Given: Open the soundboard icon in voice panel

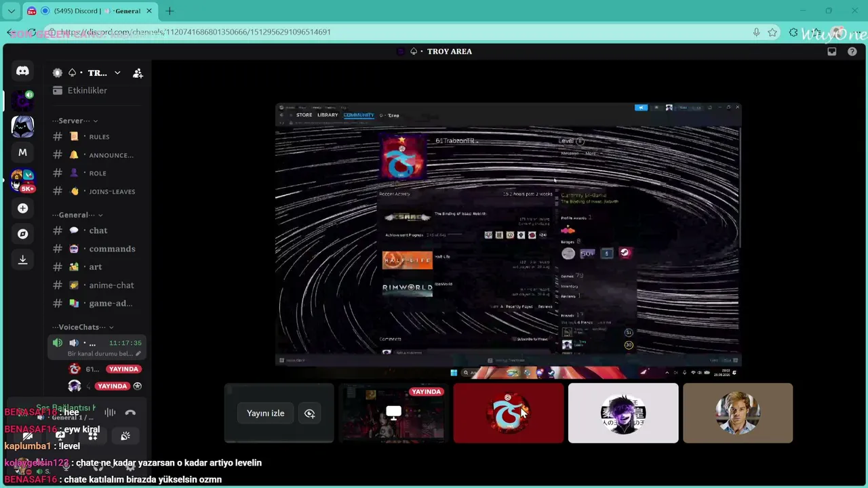Looking at the screenshot, I should pos(125,436).
